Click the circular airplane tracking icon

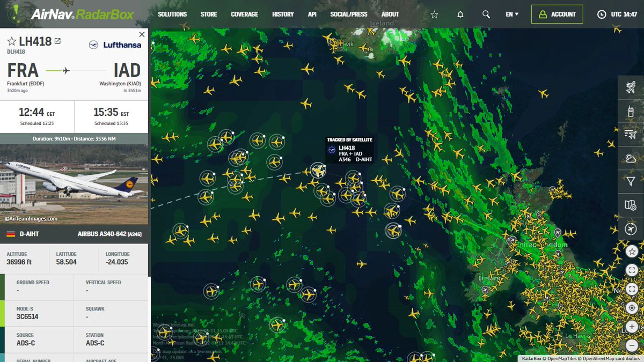point(631,229)
